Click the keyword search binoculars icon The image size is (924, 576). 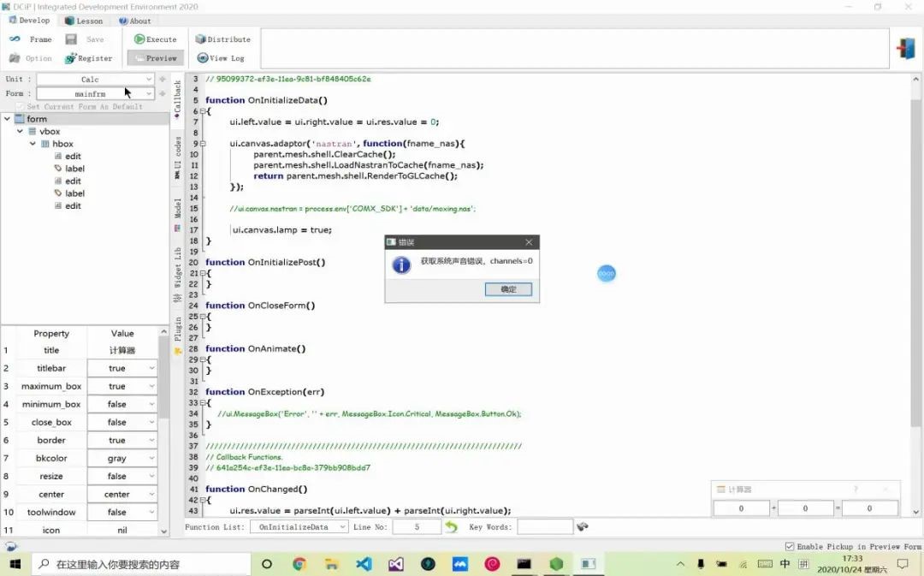click(x=583, y=526)
